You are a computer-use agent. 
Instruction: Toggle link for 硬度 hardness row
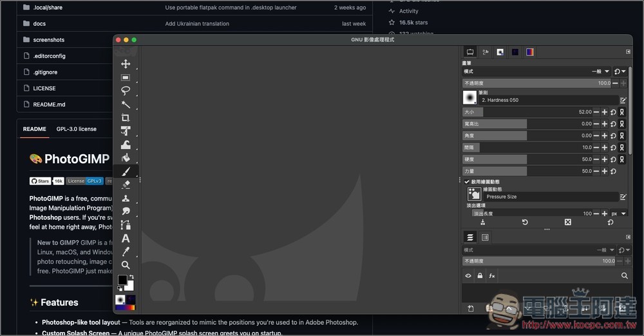pyautogui.click(x=622, y=159)
